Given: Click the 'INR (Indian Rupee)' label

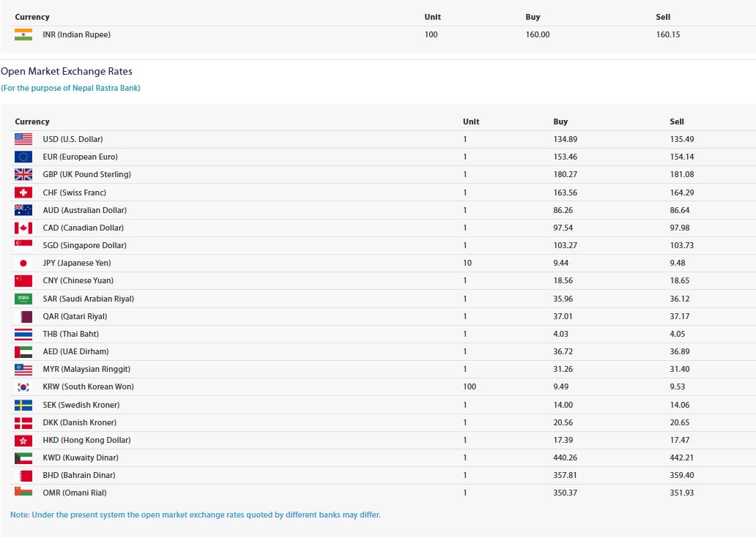Looking at the screenshot, I should tap(77, 34).
